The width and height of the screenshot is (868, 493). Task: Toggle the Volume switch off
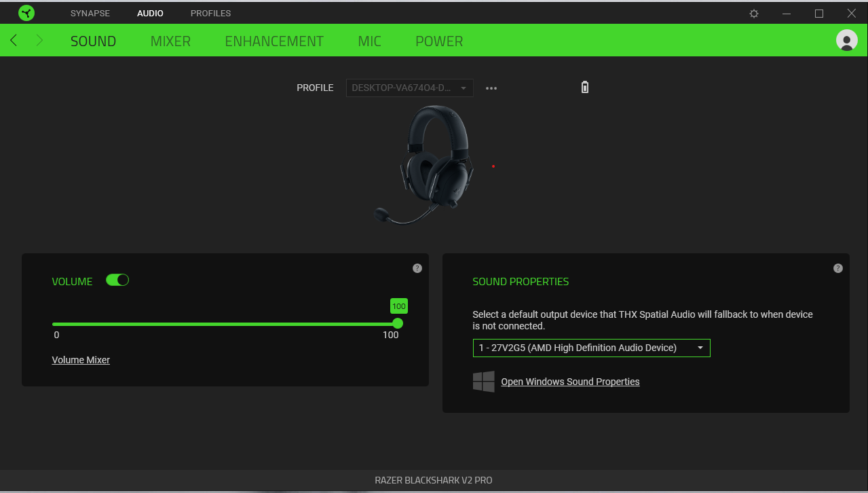point(117,280)
